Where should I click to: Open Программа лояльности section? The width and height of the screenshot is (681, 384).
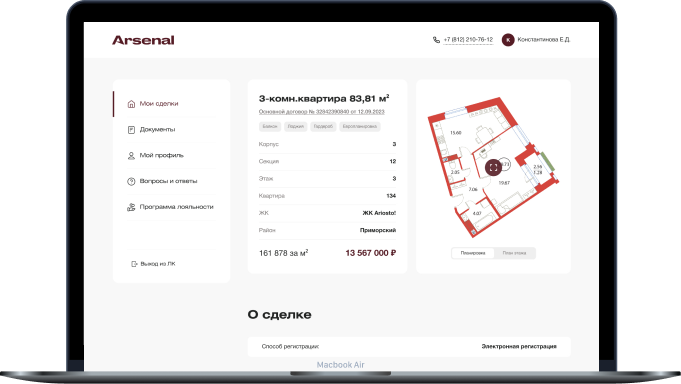[x=177, y=207]
